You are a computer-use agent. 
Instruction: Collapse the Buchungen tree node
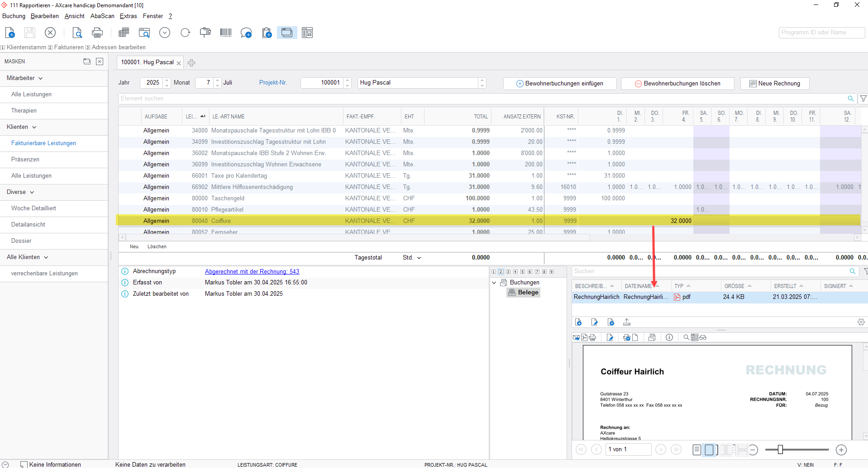coord(494,283)
